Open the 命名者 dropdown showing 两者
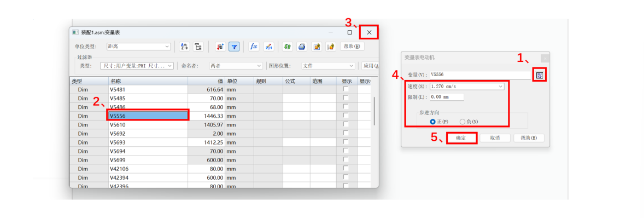Screen dimensions: 644x218 click(235, 66)
